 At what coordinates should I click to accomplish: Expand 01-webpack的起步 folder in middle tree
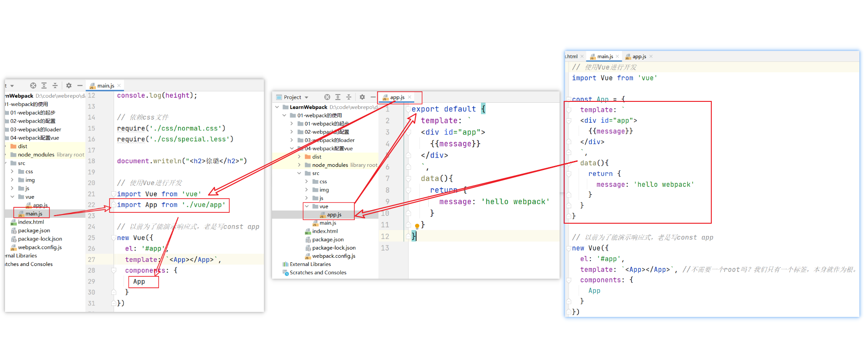point(292,124)
